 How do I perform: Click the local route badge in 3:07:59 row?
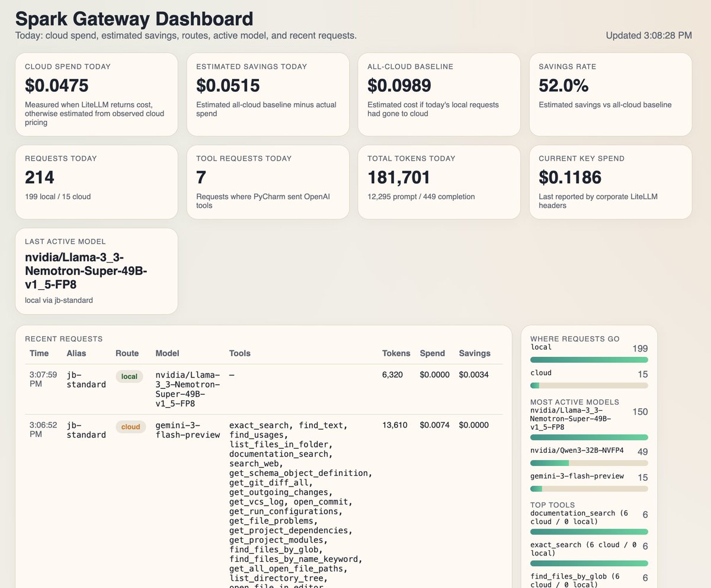(129, 376)
